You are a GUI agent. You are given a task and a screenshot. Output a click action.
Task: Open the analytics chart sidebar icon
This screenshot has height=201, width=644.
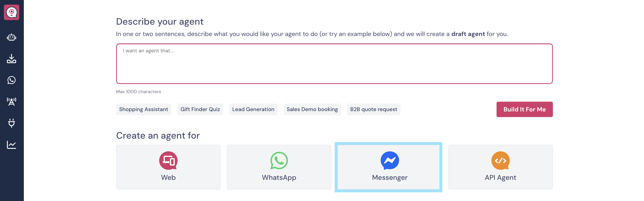(12, 144)
